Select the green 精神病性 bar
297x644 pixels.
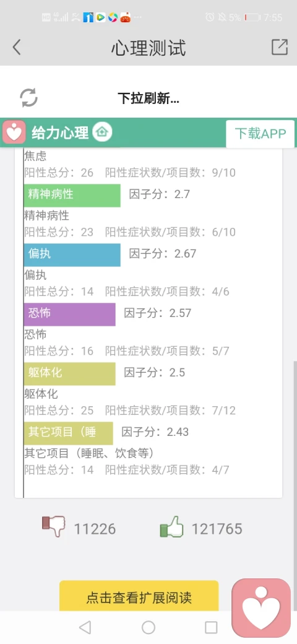click(x=72, y=196)
